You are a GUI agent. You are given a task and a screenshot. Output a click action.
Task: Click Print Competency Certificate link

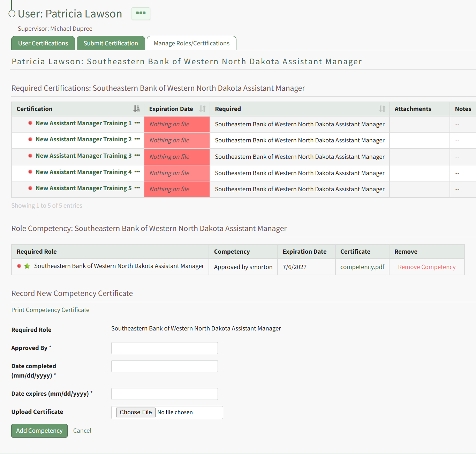point(50,310)
